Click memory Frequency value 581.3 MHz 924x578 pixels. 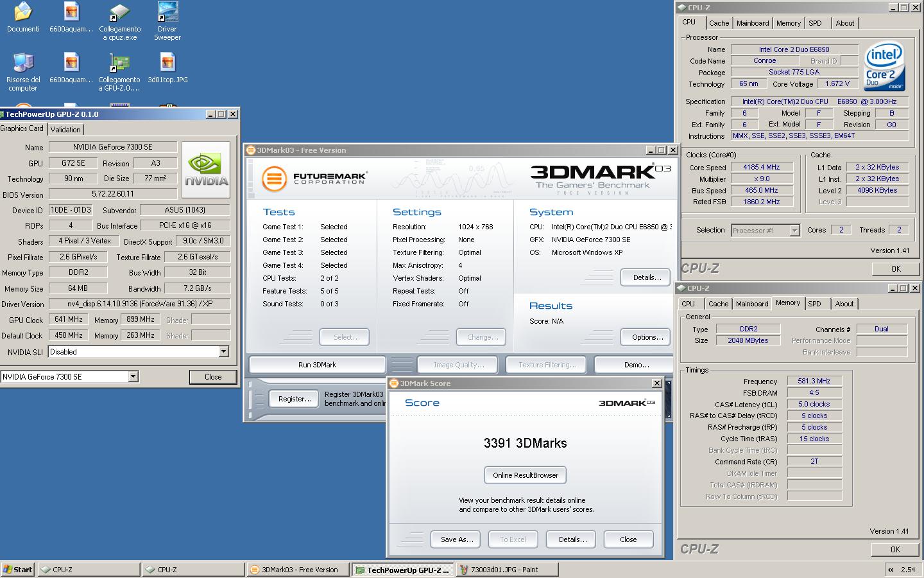[814, 381]
